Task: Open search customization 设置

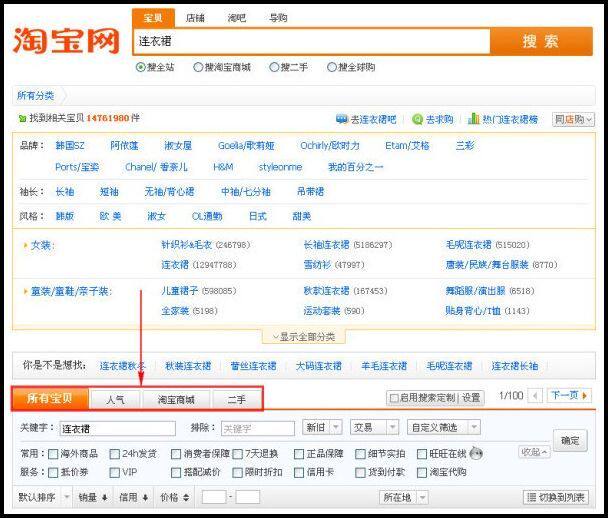Action: point(471,398)
